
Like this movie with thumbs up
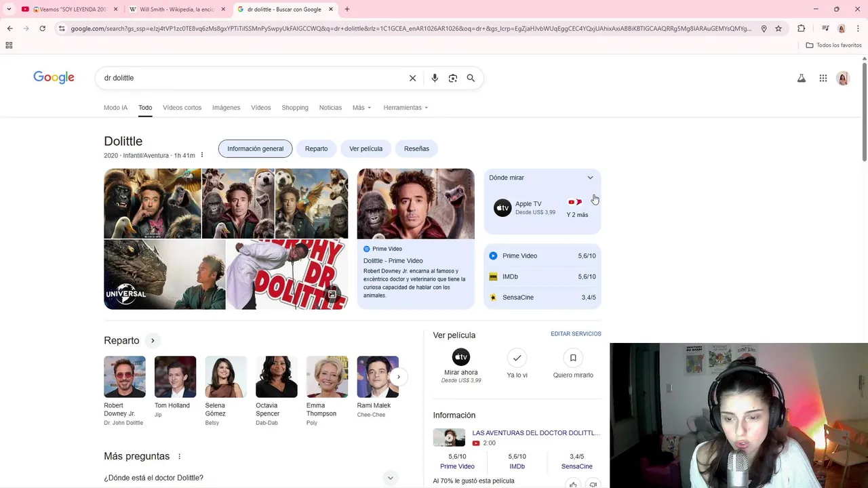[573, 484]
